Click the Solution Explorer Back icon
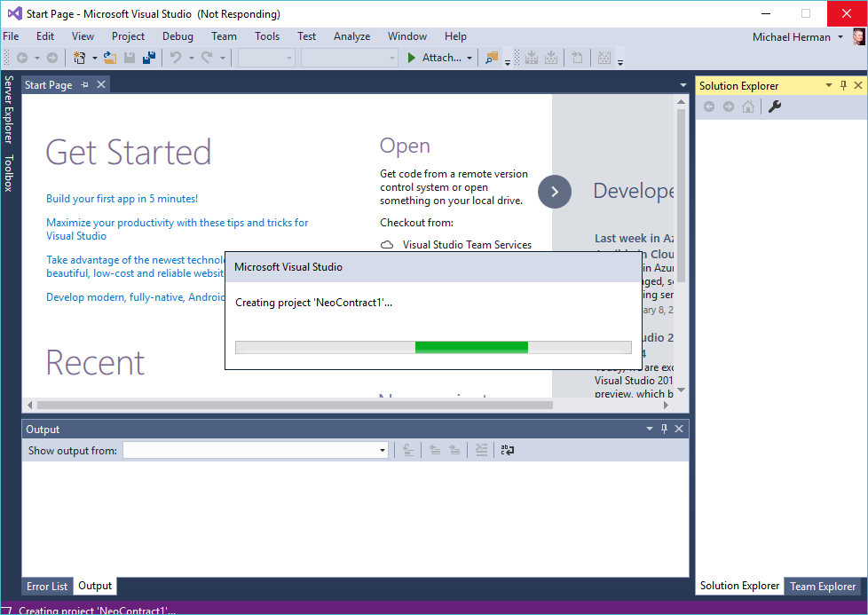This screenshot has width=868, height=615. (709, 106)
